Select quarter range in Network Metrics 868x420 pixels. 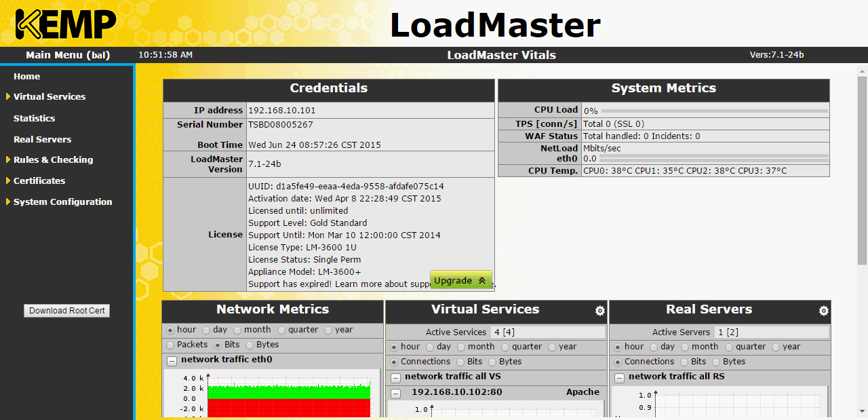click(x=283, y=330)
